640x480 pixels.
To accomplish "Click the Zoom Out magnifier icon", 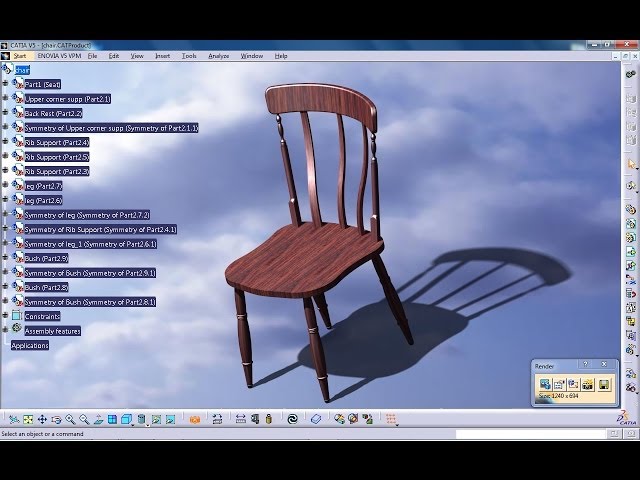I will pos(84,419).
